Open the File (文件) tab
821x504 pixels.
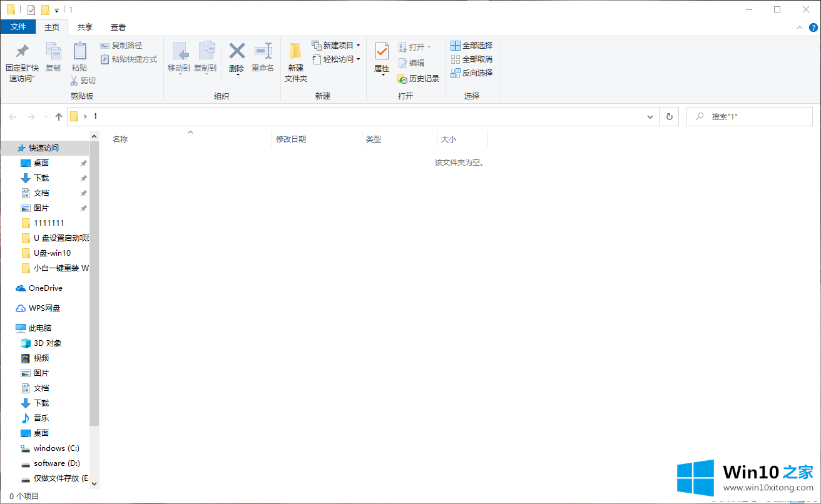pyautogui.click(x=18, y=27)
